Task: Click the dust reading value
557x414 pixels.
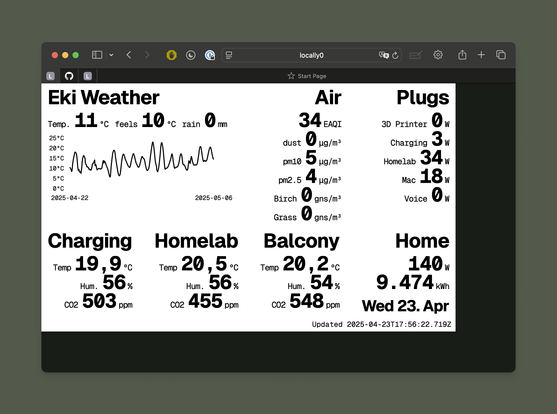Action: point(312,139)
